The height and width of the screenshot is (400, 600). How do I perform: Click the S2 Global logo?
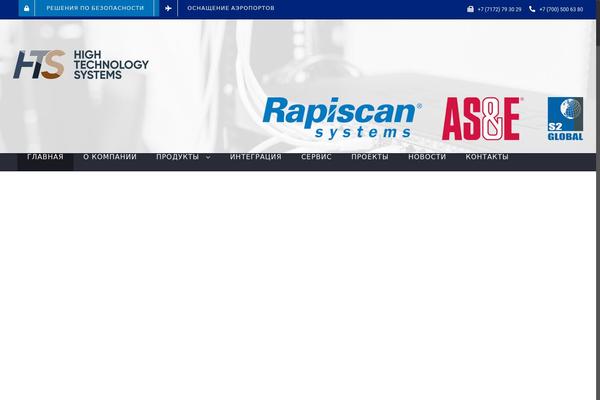[565, 119]
